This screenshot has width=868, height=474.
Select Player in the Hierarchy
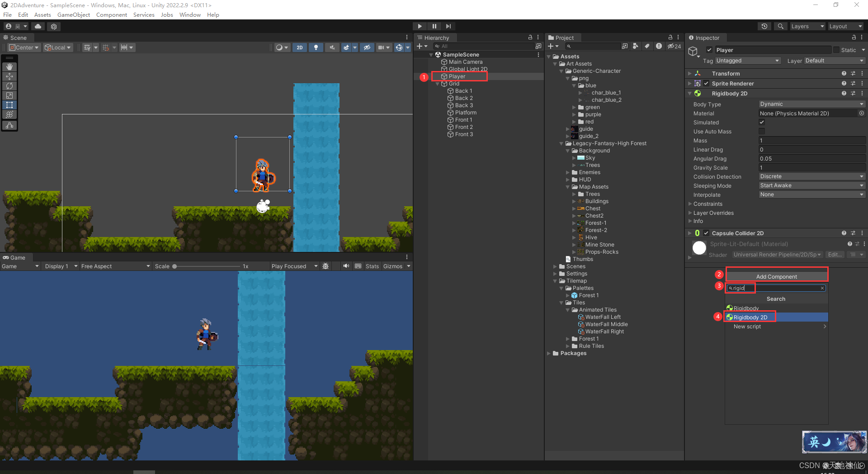(x=457, y=76)
